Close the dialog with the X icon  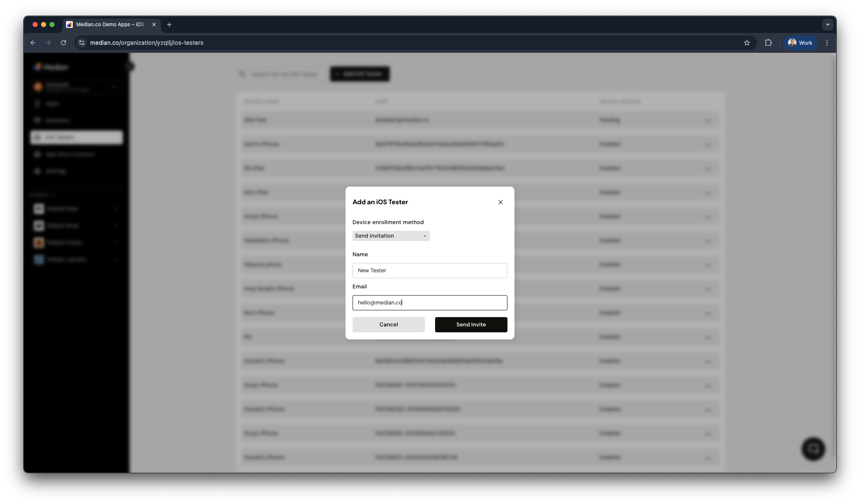500,202
